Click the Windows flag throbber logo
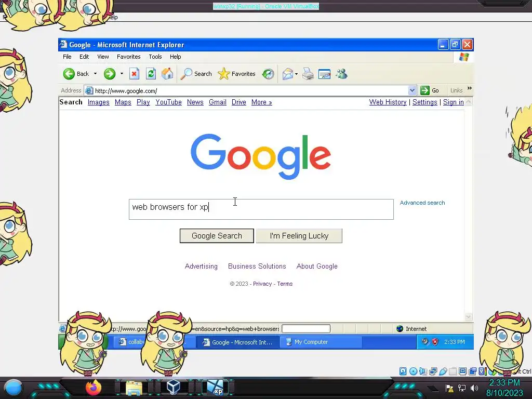Viewport: 532px width, 399px height. [464, 57]
